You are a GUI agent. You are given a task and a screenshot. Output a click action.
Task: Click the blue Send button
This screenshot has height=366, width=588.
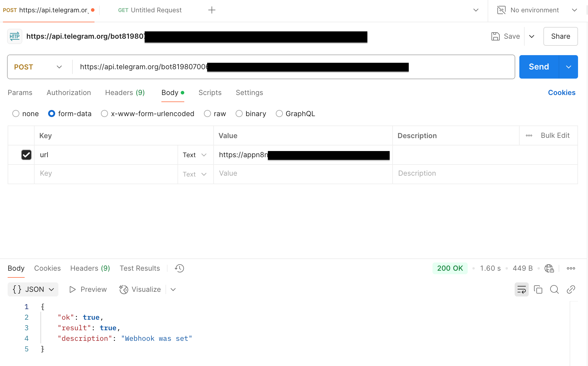pos(539,67)
